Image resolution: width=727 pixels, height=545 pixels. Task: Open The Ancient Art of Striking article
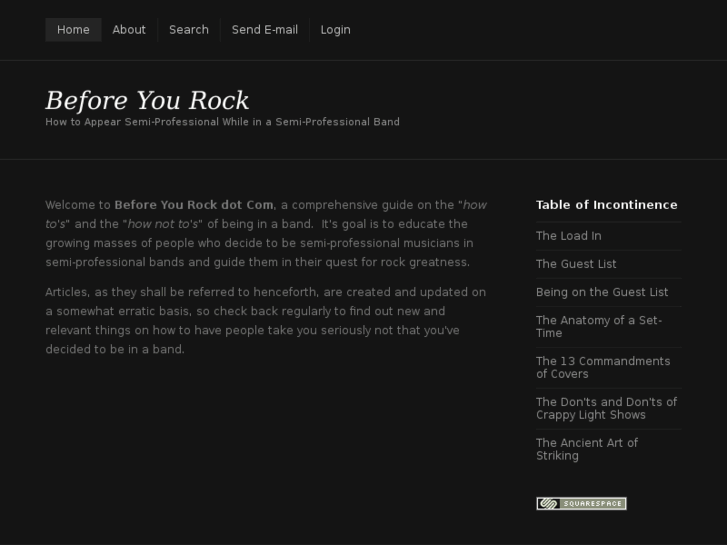pos(587,449)
